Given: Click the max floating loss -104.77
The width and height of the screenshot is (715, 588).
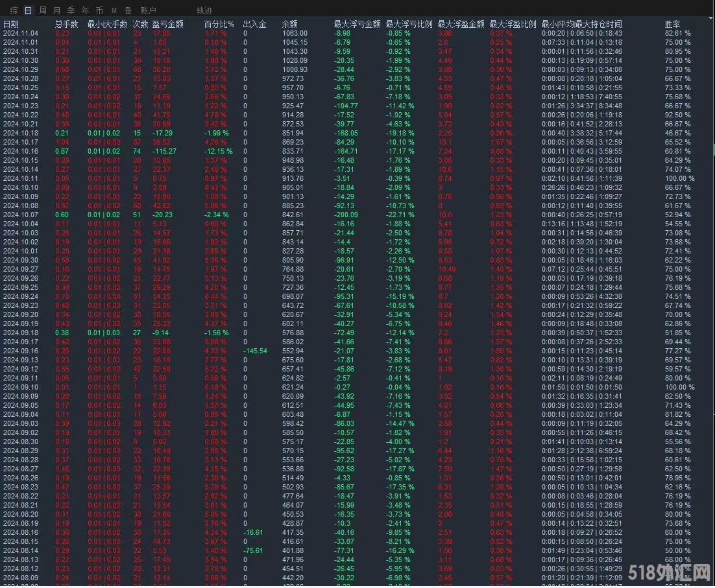Looking at the screenshot, I should (346, 106).
